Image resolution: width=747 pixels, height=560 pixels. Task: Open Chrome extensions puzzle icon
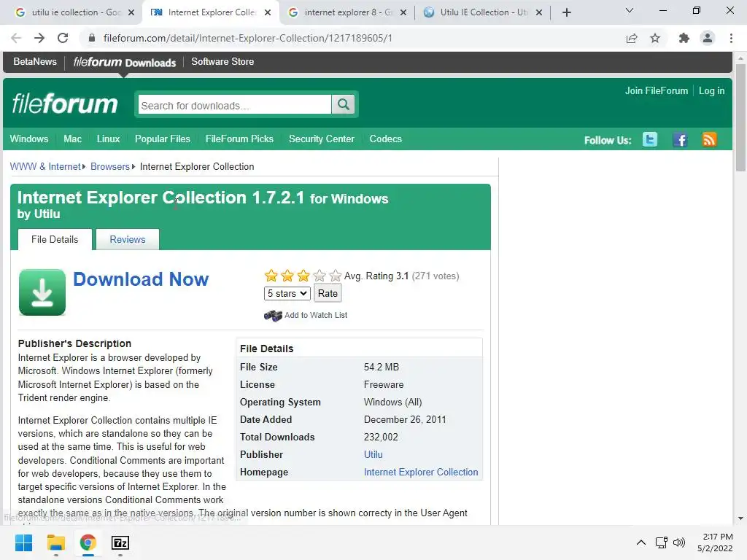click(684, 38)
